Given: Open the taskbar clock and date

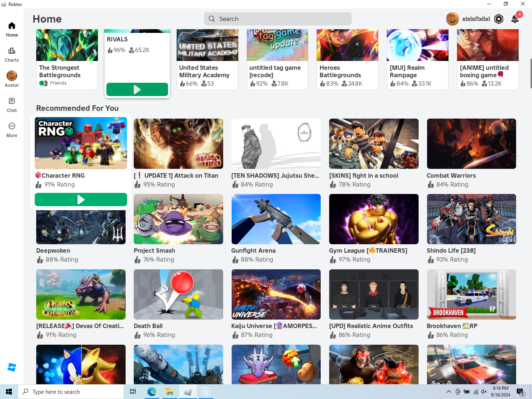Looking at the screenshot, I should [501, 392].
